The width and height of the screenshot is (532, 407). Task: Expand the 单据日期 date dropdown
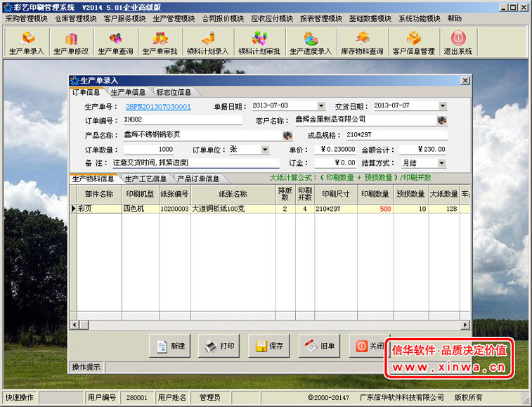coord(321,106)
